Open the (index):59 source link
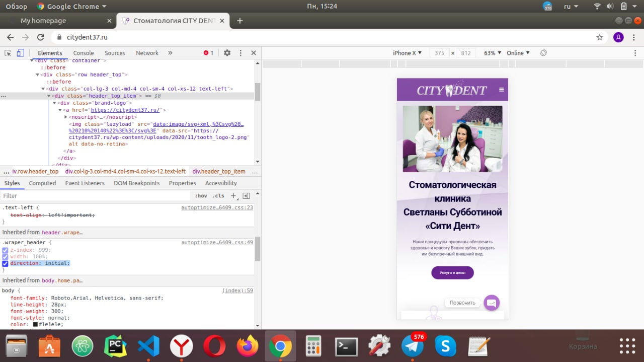Screen dimensions: 644x362 pyautogui.click(x=237, y=291)
